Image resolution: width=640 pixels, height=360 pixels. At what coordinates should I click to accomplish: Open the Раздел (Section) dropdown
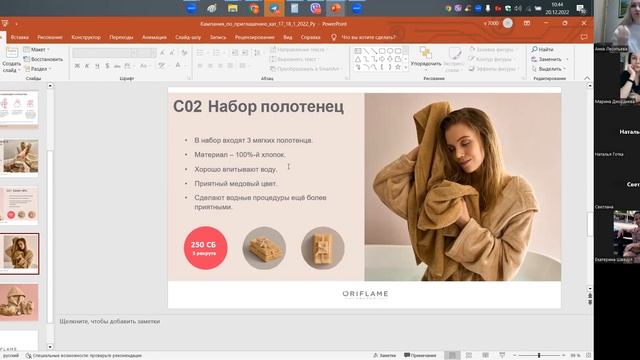point(38,69)
